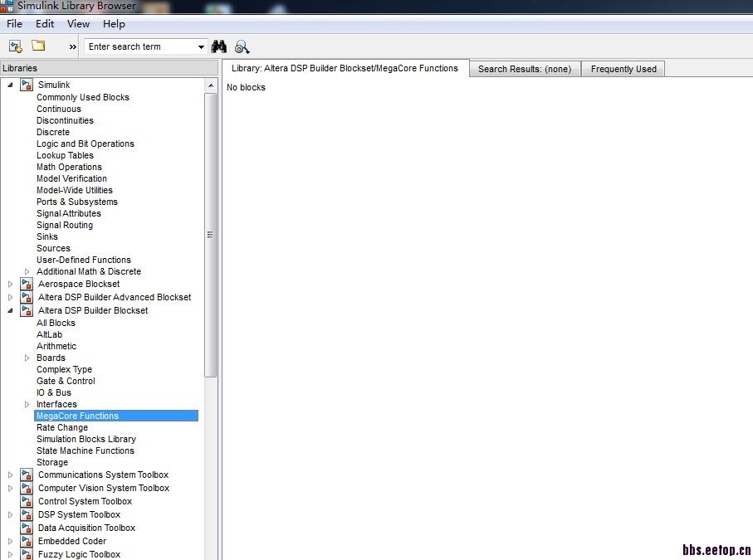Click the Altera DSP Builder Blockset icon
The image size is (753, 560).
tap(27, 310)
